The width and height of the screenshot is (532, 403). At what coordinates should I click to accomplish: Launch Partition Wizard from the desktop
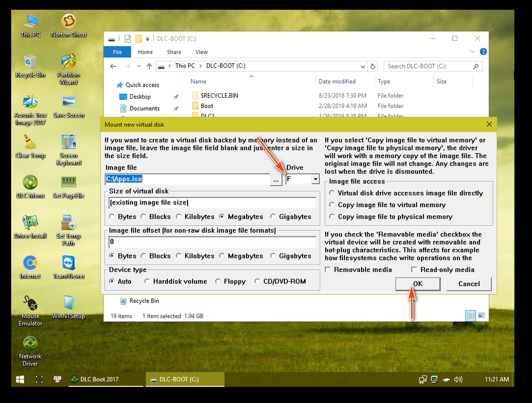(69, 69)
